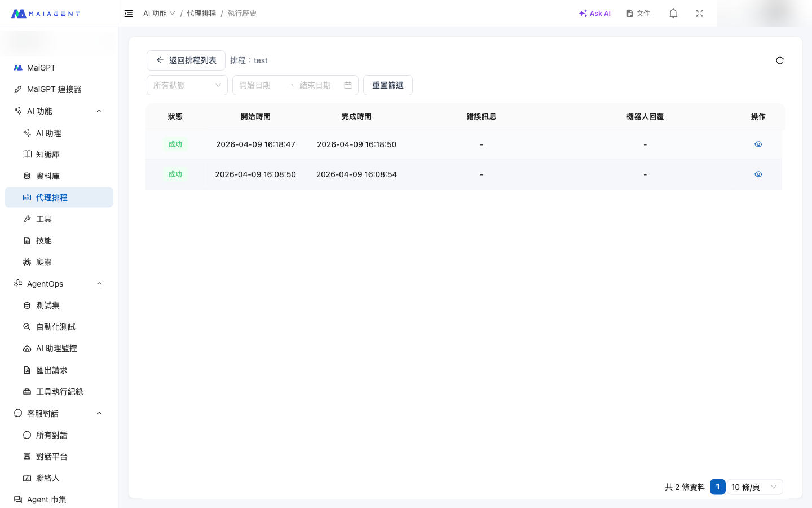
Task: View details of 16:18:47 execution
Action: click(758, 144)
